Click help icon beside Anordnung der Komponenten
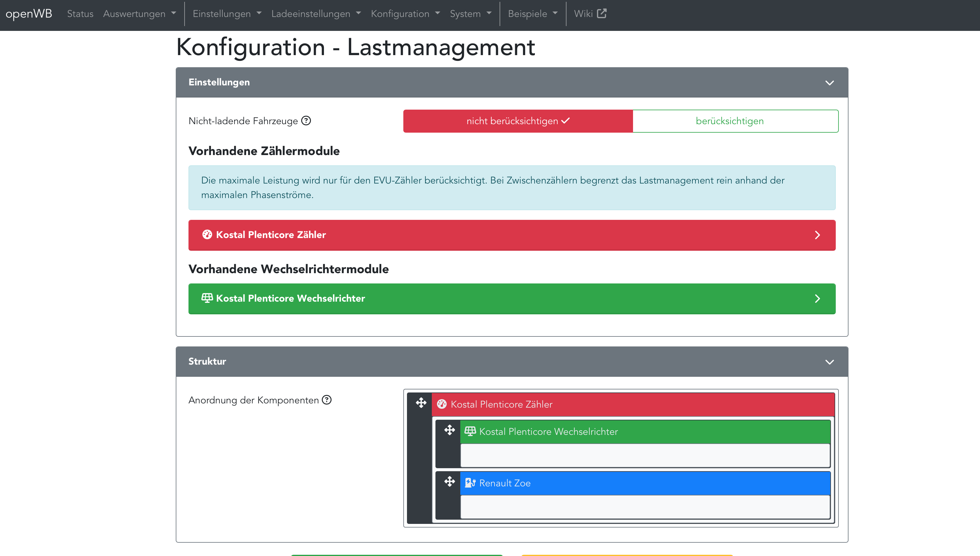This screenshot has height=556, width=980. click(x=327, y=400)
